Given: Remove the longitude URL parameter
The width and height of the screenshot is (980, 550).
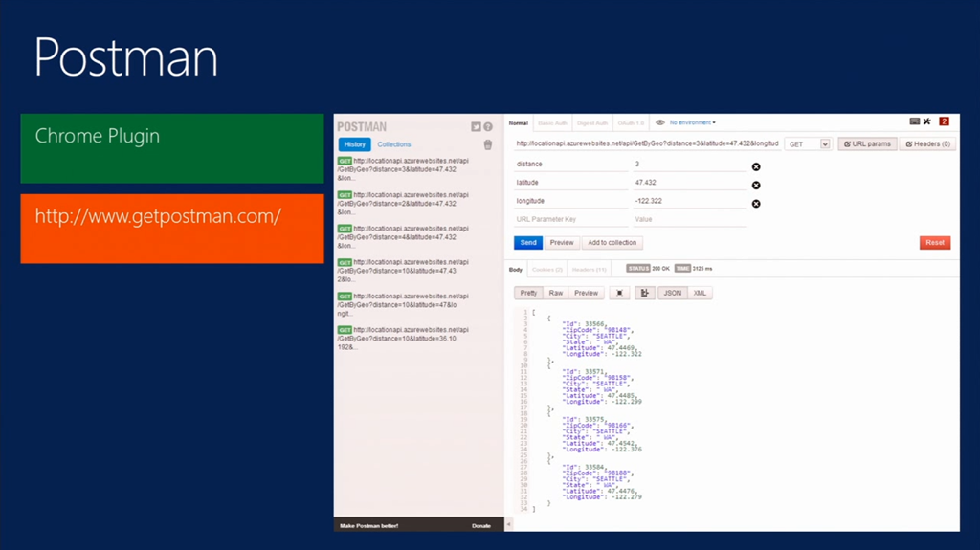Looking at the screenshot, I should click(756, 204).
